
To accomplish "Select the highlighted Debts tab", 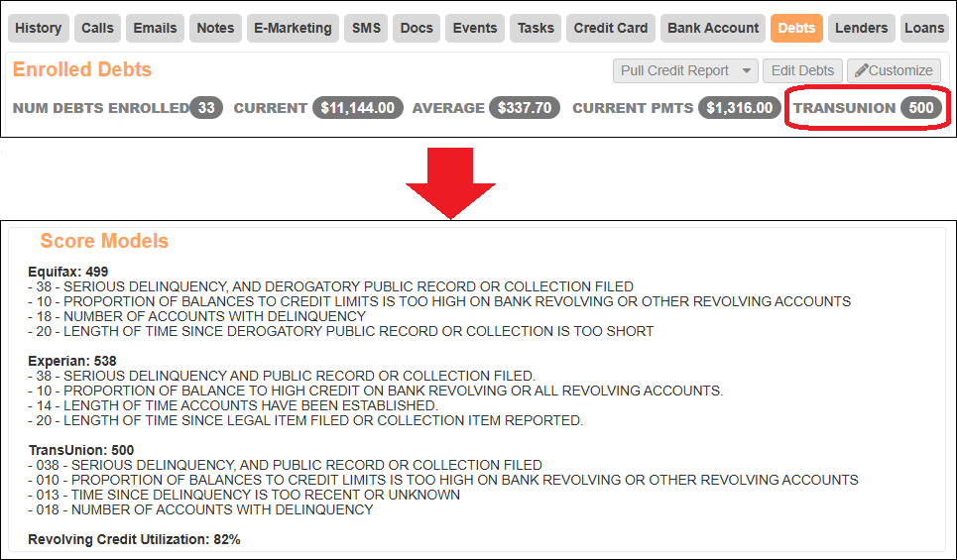I will coord(796,28).
